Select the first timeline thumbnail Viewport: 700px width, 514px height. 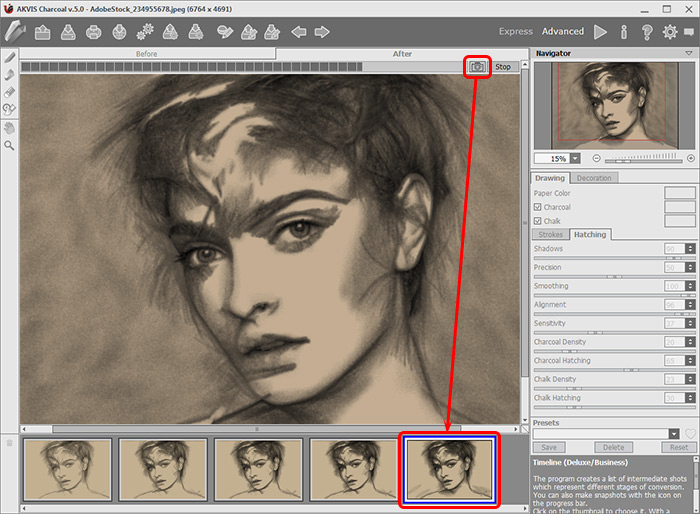tap(67, 470)
